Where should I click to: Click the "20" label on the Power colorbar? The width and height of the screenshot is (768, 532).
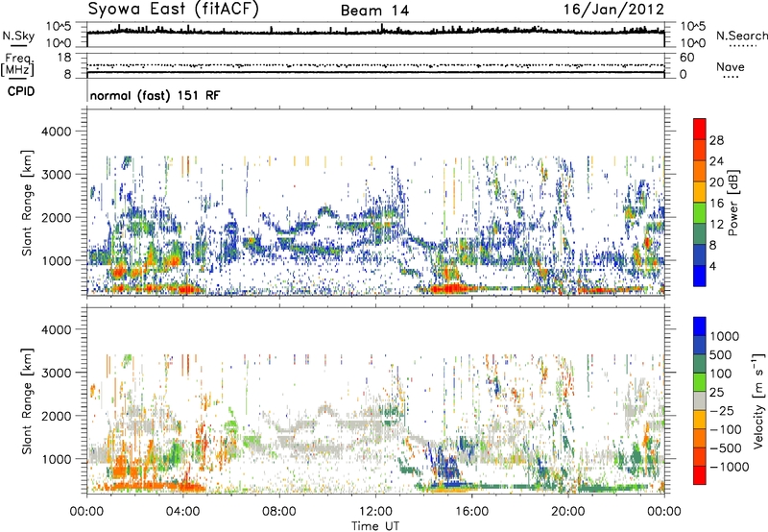click(x=716, y=182)
